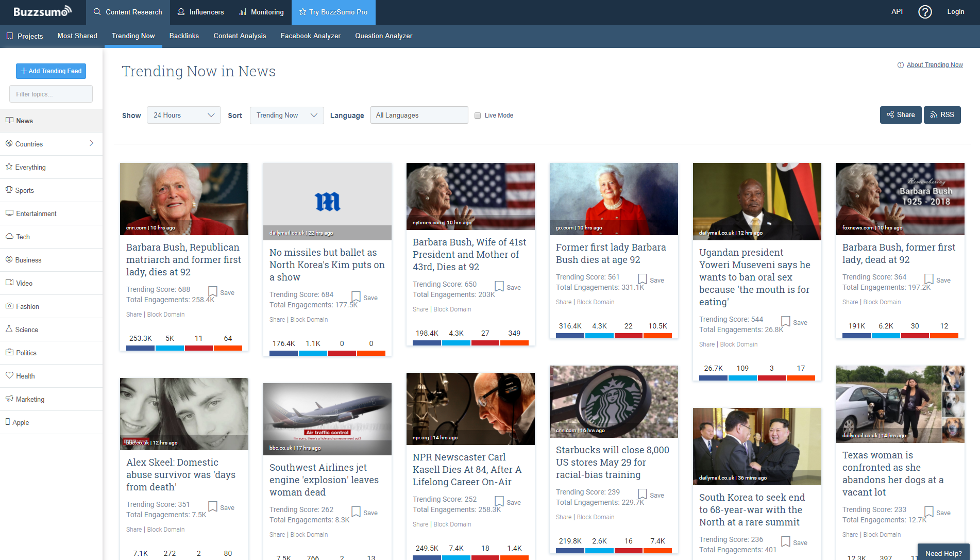This screenshot has height=560, width=980.
Task: Click the Health heart icon
Action: pos(9,375)
